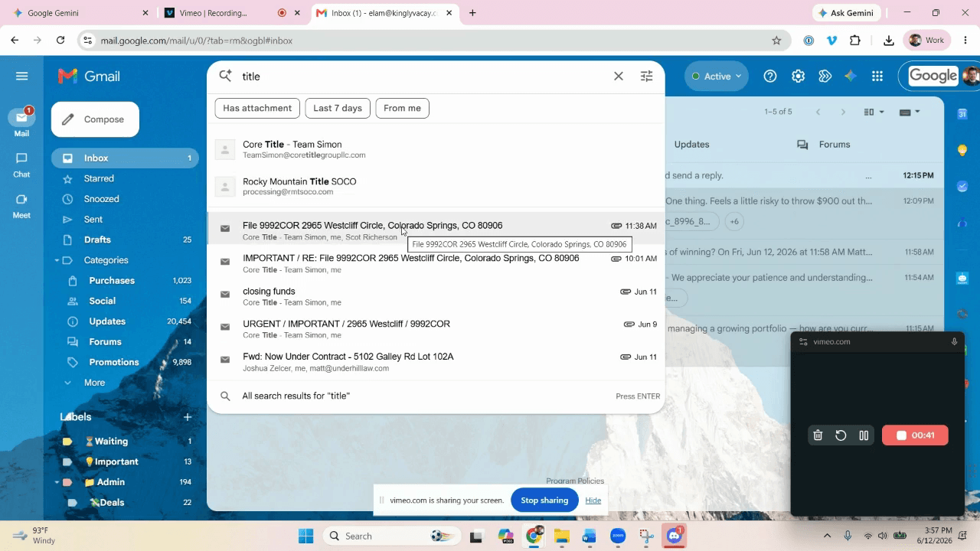Reload the Gmail page
Screen dimensions: 980x551
tap(60, 41)
